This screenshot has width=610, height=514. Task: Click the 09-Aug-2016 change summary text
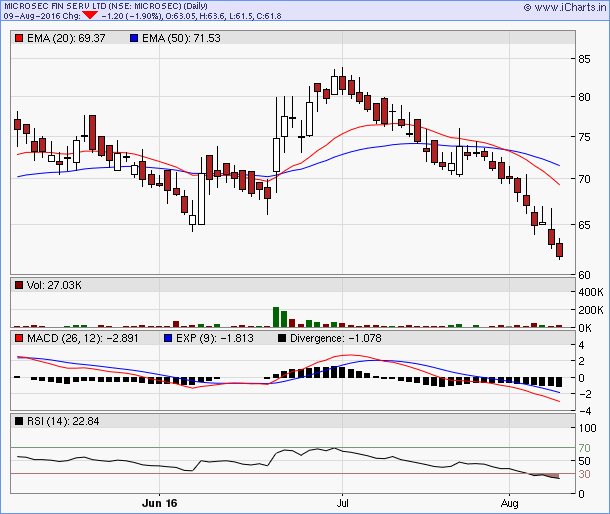click(142, 16)
